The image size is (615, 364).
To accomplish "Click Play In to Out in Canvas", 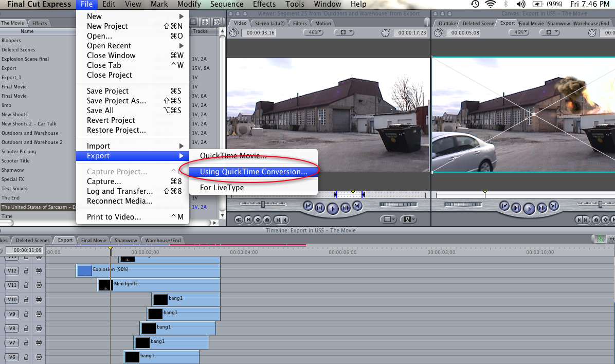I will (516, 208).
